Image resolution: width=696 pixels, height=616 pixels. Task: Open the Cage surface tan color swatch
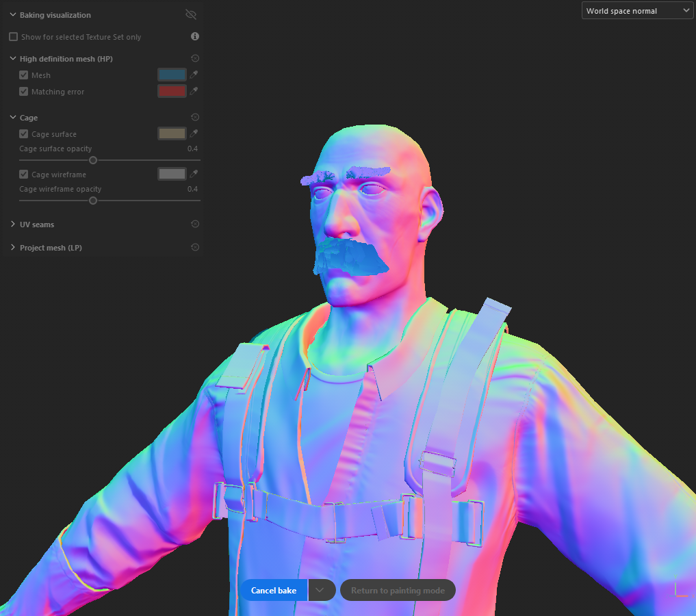[x=172, y=133]
